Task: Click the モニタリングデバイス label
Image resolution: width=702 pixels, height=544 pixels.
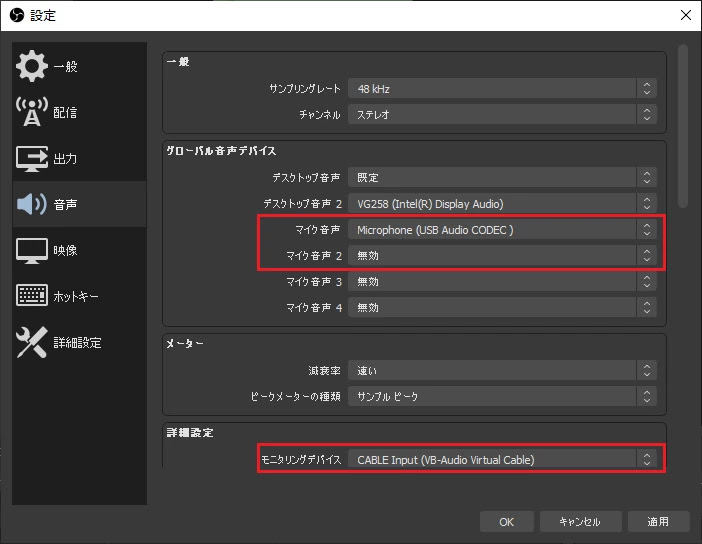Action: (x=301, y=460)
